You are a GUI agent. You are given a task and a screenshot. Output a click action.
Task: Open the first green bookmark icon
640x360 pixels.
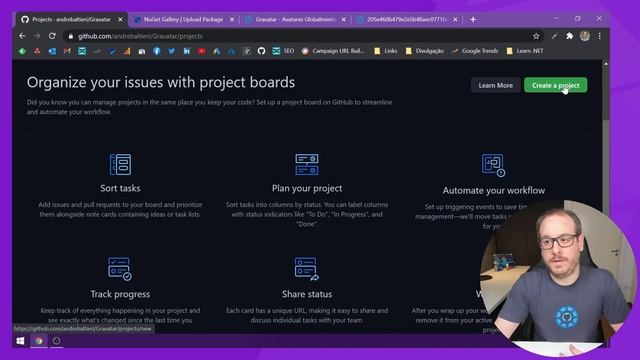(22, 51)
